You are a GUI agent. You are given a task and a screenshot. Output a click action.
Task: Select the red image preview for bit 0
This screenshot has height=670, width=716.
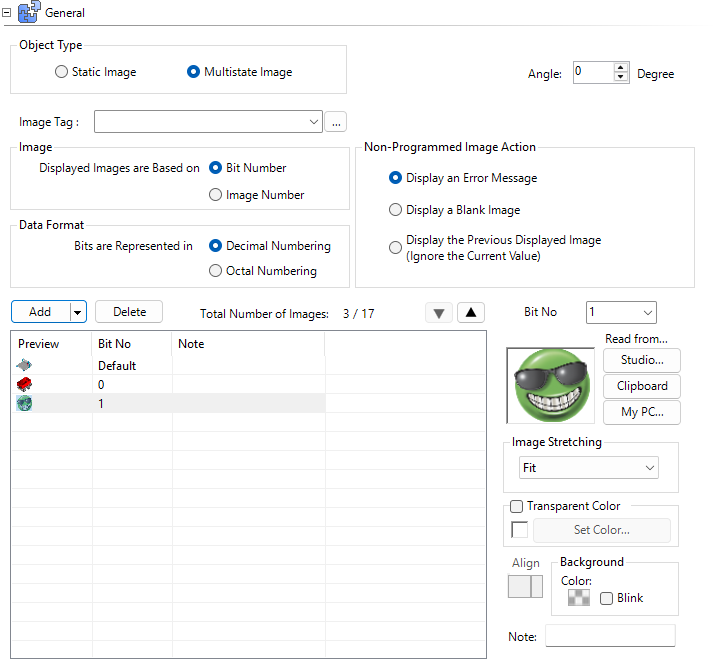coord(24,384)
